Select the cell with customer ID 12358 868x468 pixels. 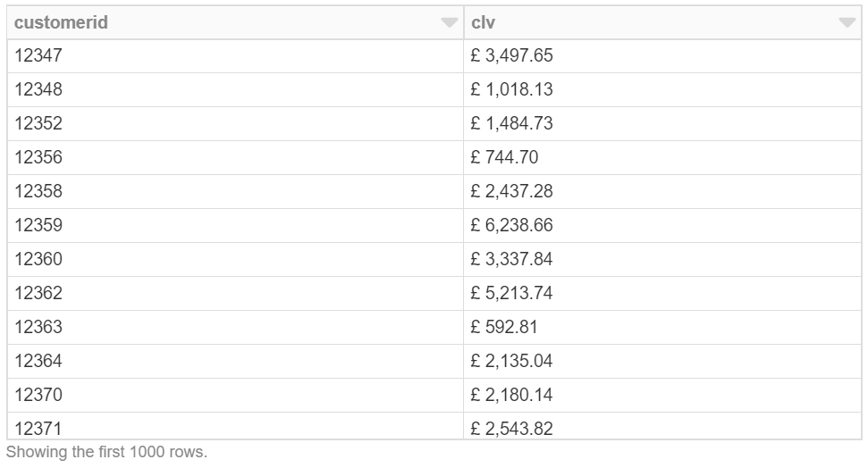[x=39, y=191]
